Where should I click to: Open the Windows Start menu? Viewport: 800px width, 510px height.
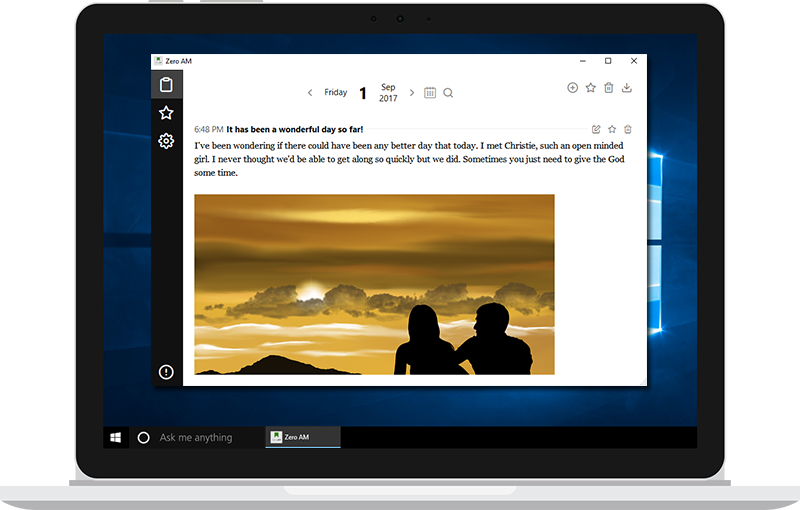point(115,437)
